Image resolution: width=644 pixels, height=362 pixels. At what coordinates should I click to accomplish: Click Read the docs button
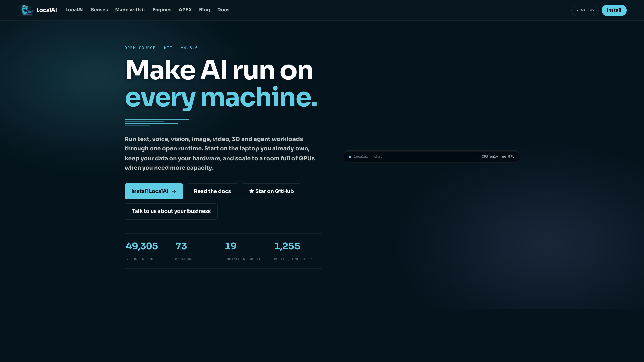212,191
